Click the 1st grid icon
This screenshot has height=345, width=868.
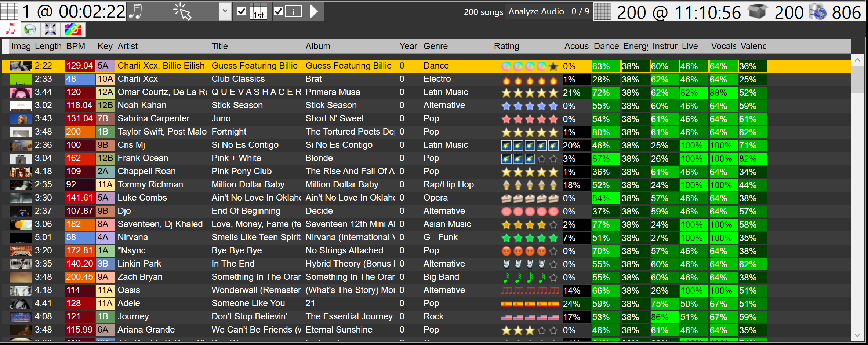(x=258, y=11)
